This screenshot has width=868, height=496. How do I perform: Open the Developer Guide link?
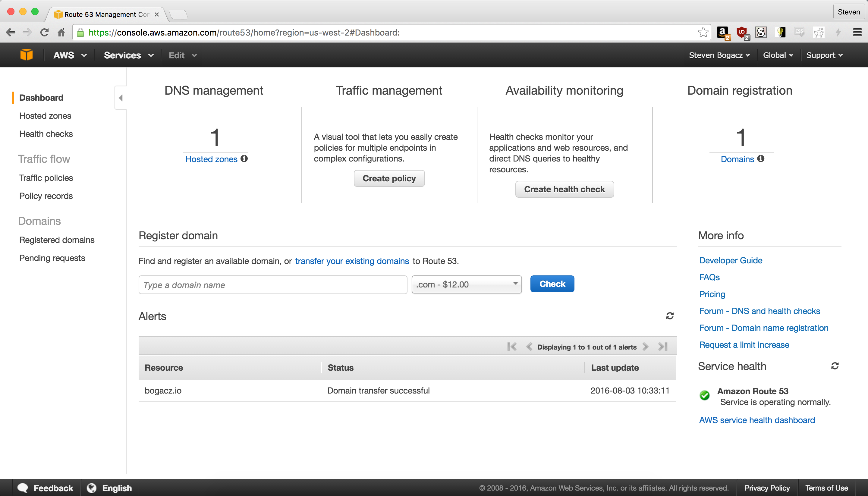point(731,260)
